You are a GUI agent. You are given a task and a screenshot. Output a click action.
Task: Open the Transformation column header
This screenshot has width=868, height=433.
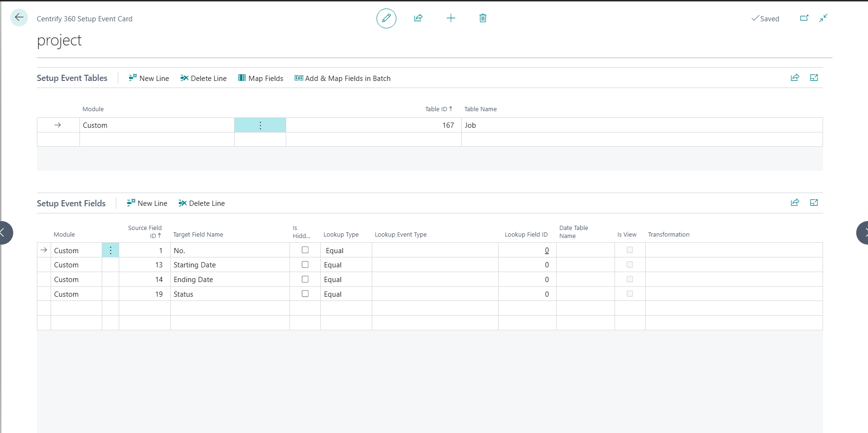point(668,234)
